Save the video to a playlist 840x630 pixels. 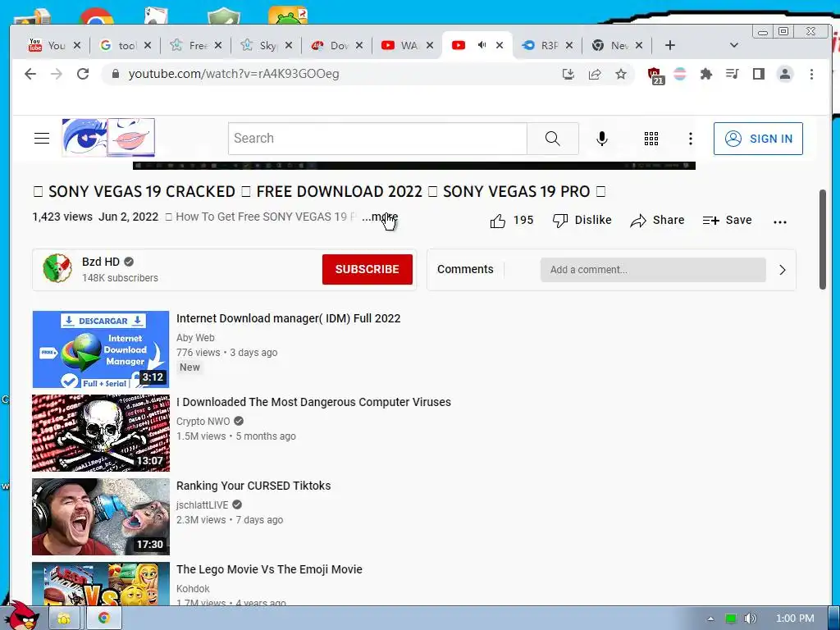point(727,220)
